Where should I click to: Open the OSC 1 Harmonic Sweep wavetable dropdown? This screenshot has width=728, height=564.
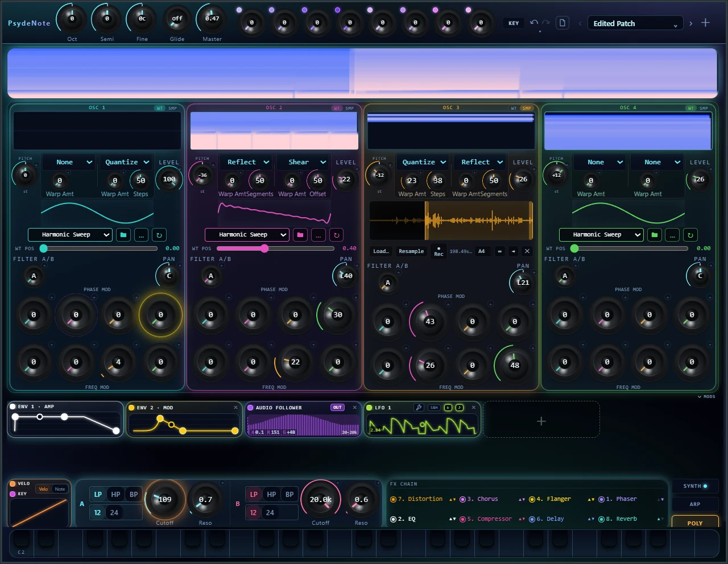click(x=70, y=235)
